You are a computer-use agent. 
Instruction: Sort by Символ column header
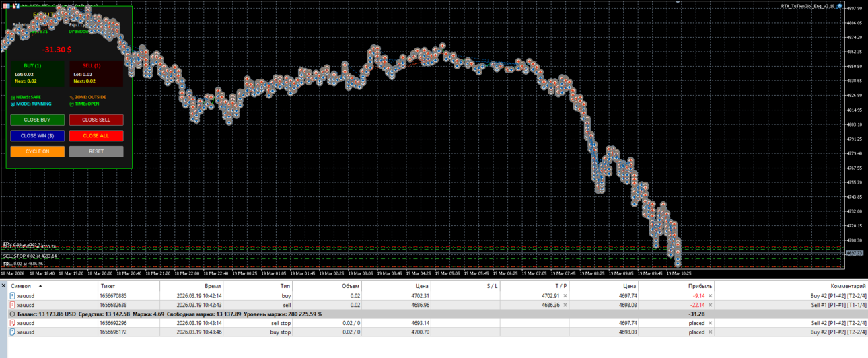21,286
